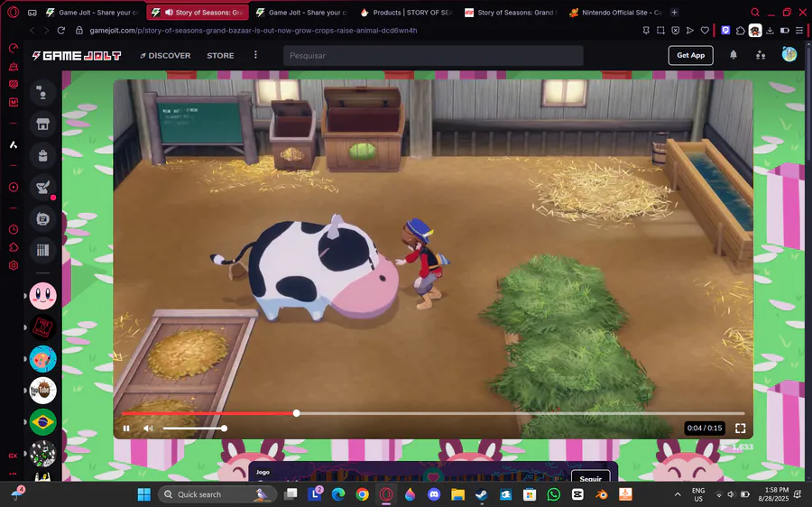Screen dimensions: 812x507
Task: Open the notifications bell
Action: coord(734,55)
